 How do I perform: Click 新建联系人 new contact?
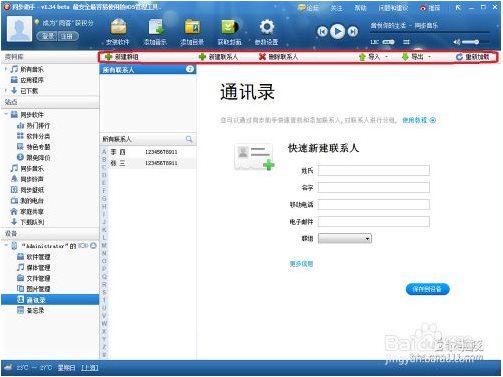point(218,57)
